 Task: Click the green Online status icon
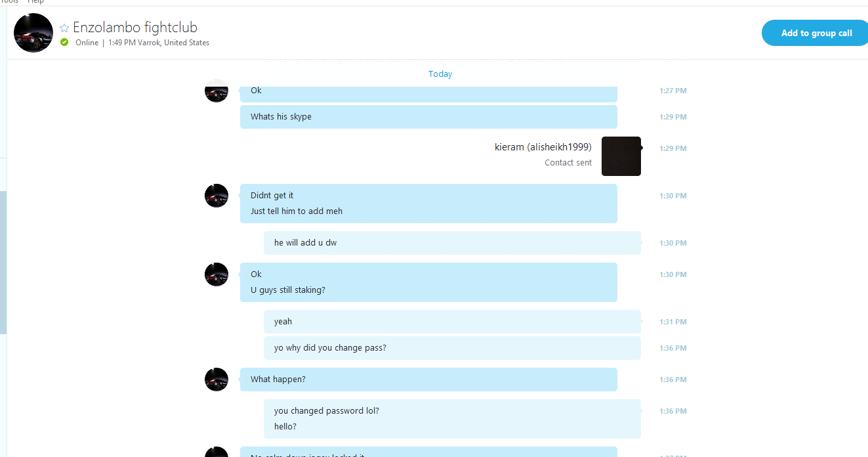64,42
